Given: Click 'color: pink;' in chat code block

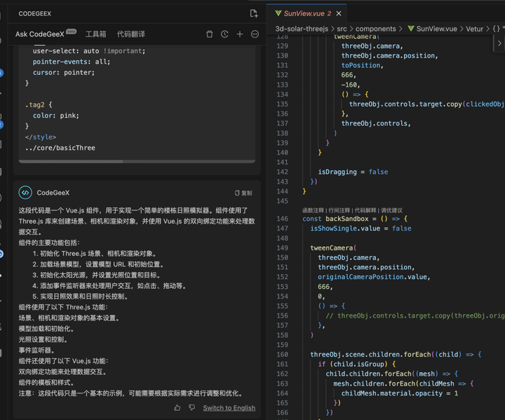Looking at the screenshot, I should coord(56,115).
